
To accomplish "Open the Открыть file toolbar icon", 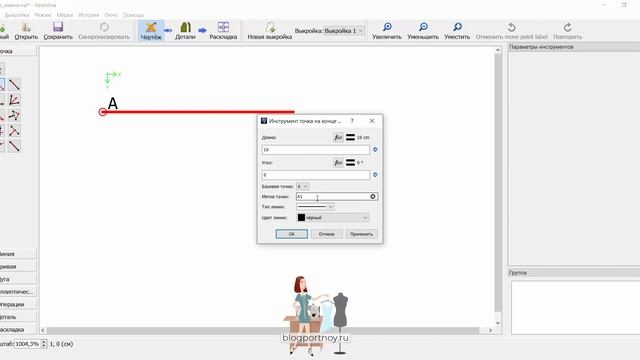I will click(26, 31).
